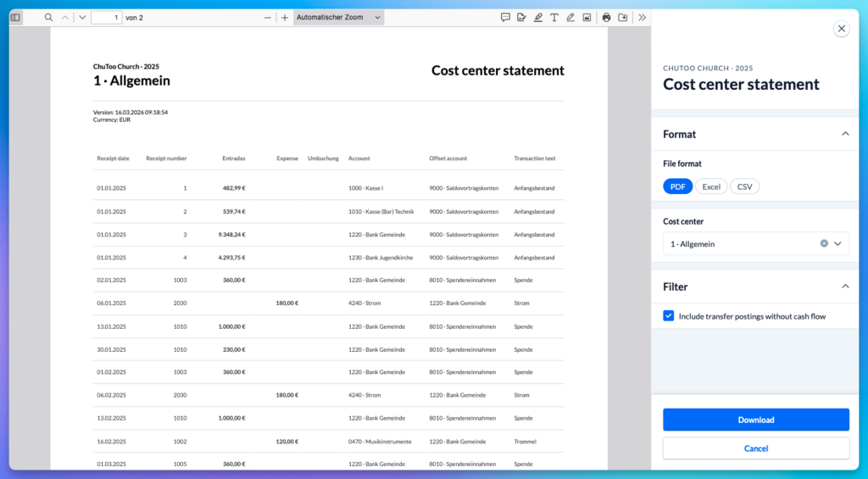Open the find-in-document search

48,18
